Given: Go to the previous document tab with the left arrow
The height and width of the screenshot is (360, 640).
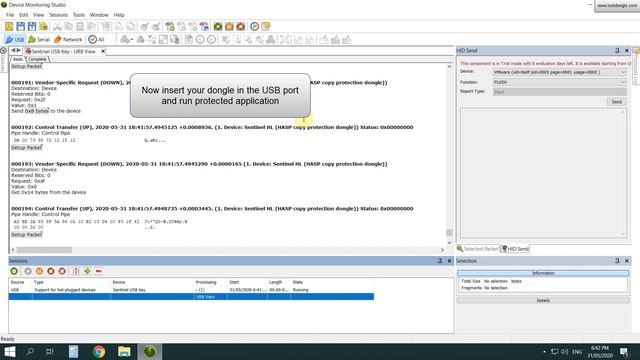Looking at the screenshot, I should coord(13,51).
